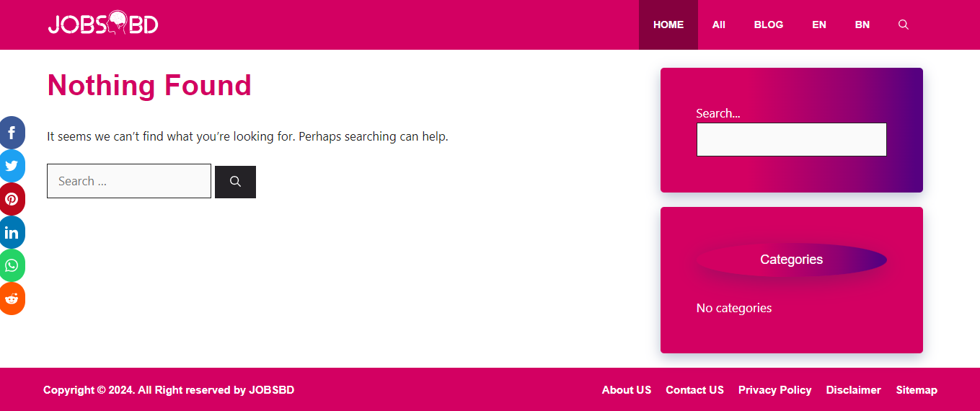
Task: Click the JOBSBD logo in the header
Action: 103,23
